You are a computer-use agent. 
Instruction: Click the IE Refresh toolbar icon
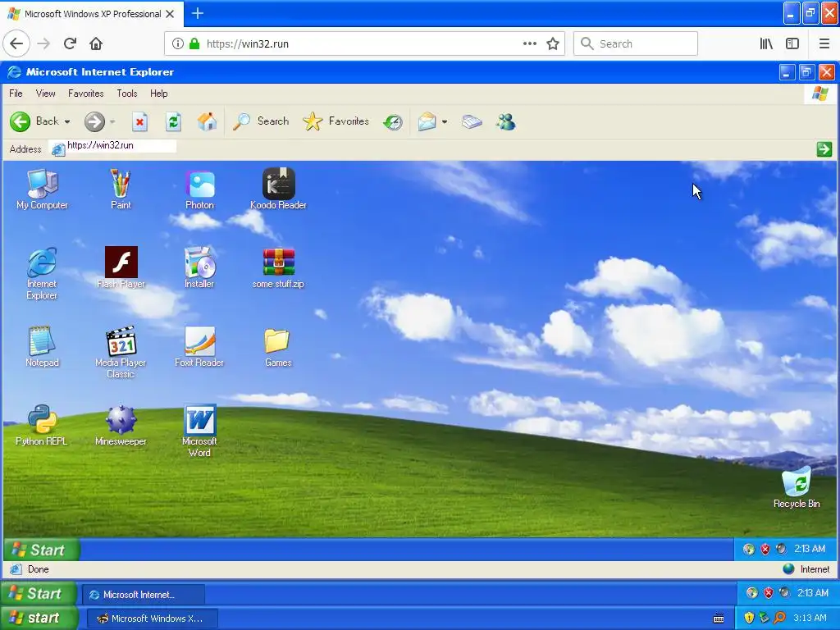tap(173, 121)
